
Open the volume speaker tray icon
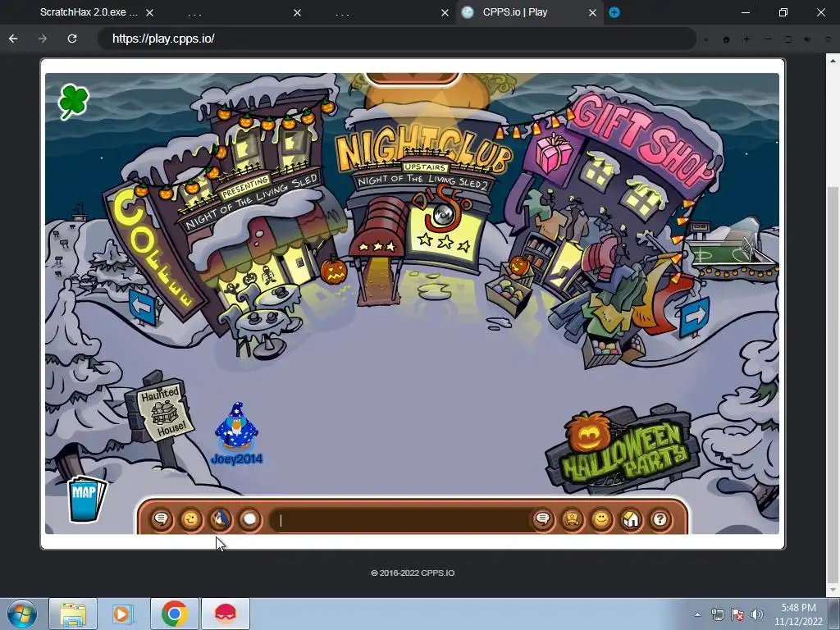(756, 614)
